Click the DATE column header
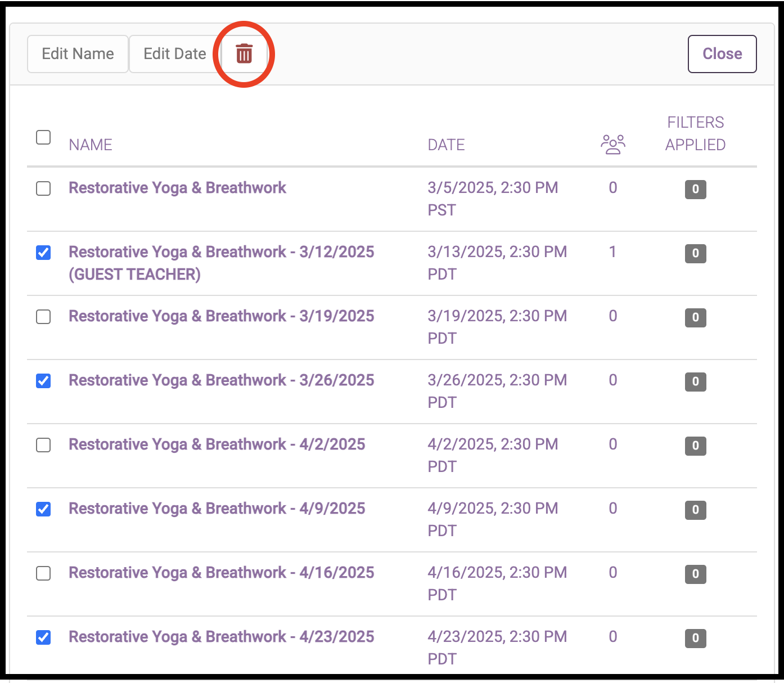 pos(446,145)
